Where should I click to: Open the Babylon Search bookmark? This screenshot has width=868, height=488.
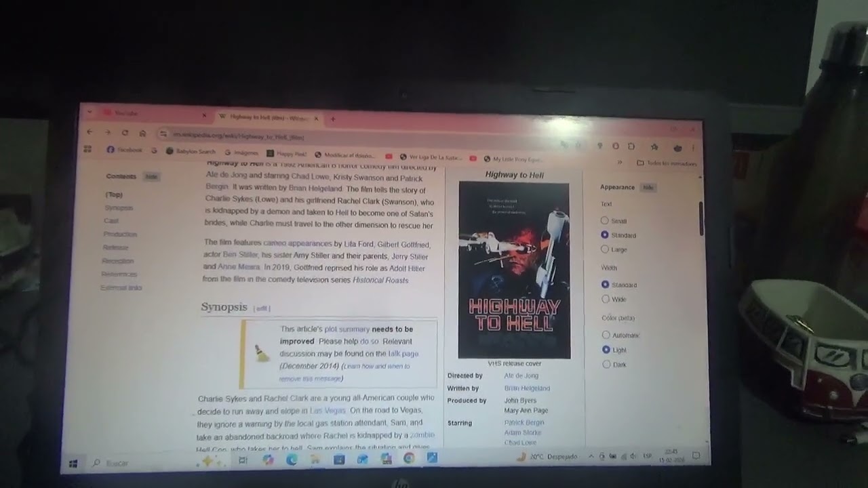click(x=191, y=151)
